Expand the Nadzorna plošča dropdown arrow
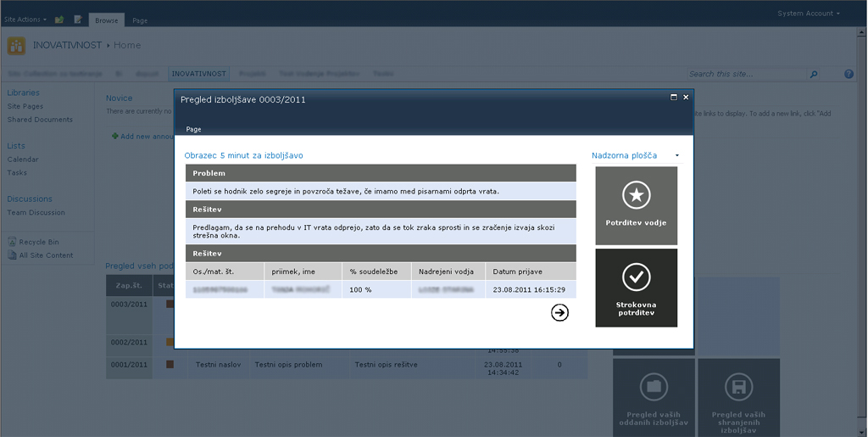 tap(676, 156)
